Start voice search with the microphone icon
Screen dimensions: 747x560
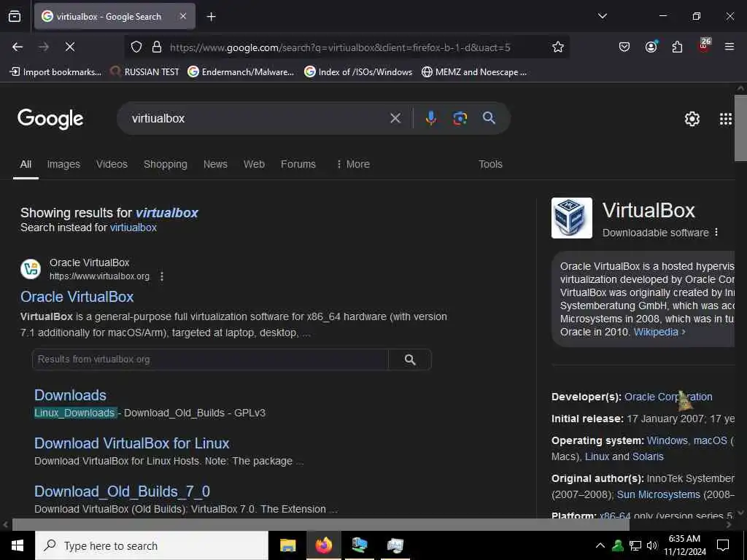coord(430,118)
